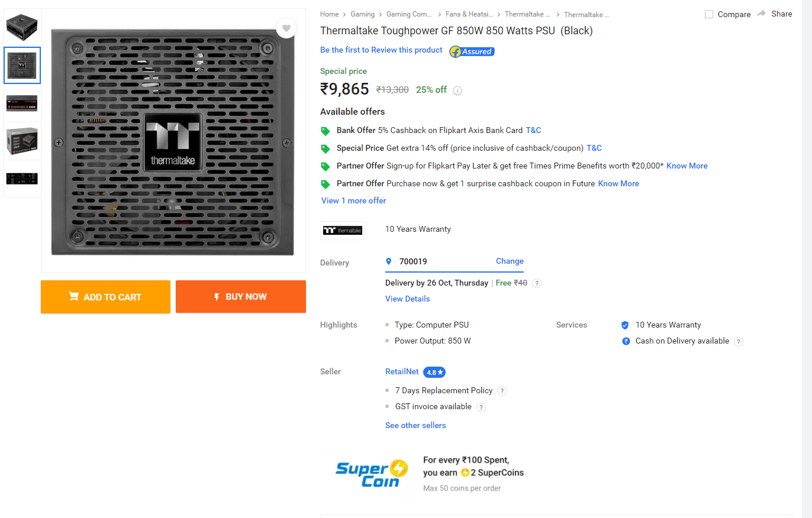This screenshot has width=812, height=518.
Task: Open Fans & Heatsi... breadcrumb item
Action: coord(461,14)
